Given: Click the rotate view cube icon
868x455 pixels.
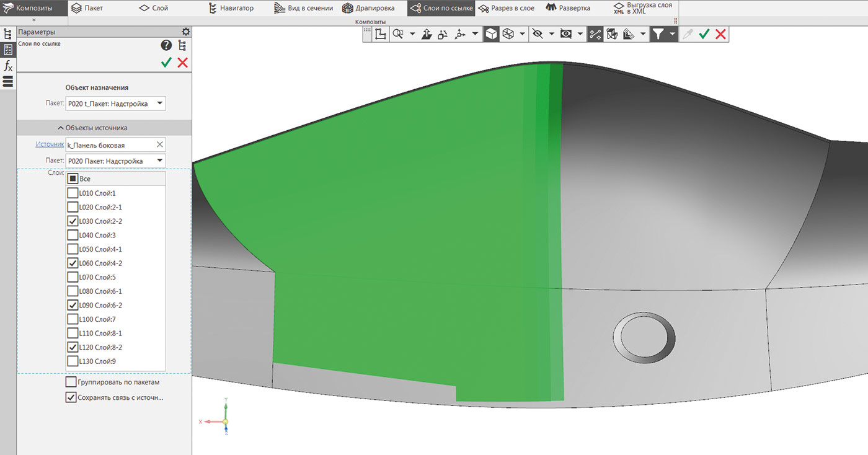Looking at the screenshot, I should (x=443, y=35).
